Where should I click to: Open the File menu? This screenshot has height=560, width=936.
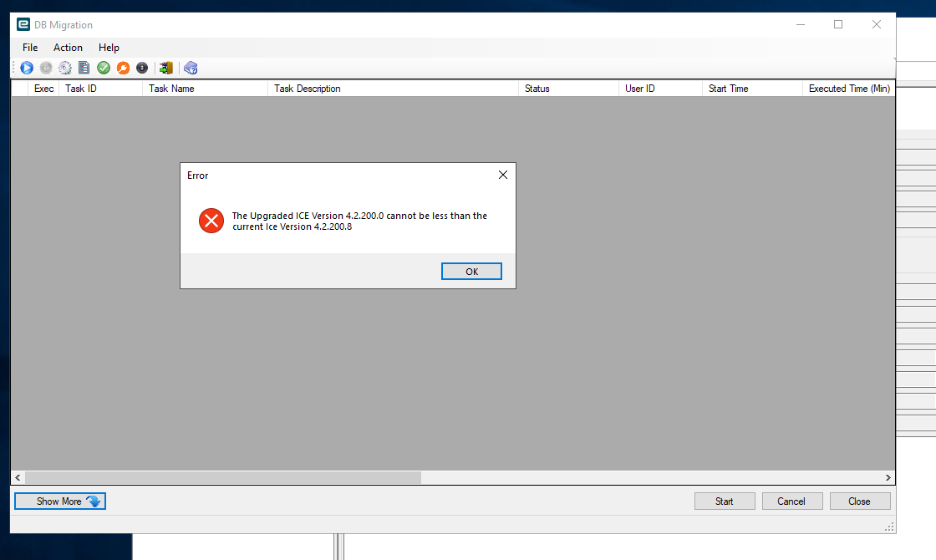point(30,47)
